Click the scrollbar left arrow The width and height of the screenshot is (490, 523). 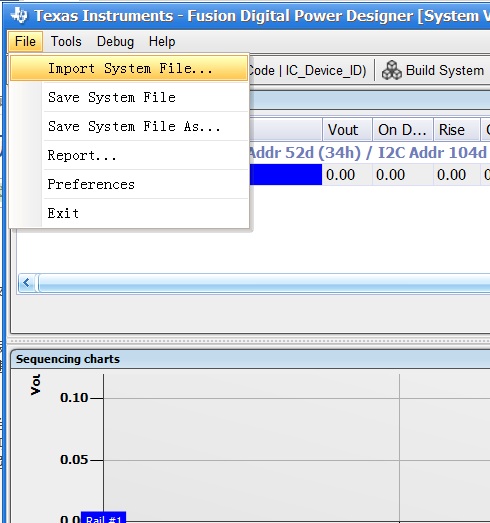(27, 283)
